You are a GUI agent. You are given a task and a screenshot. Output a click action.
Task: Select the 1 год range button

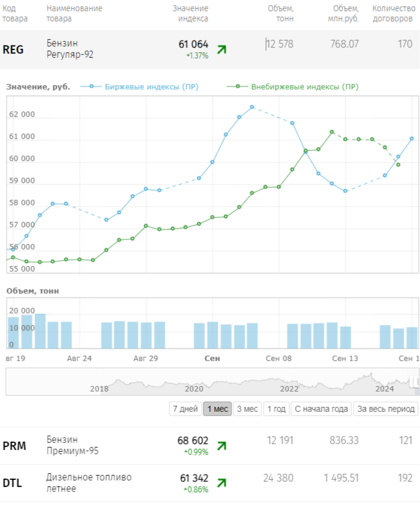276,409
